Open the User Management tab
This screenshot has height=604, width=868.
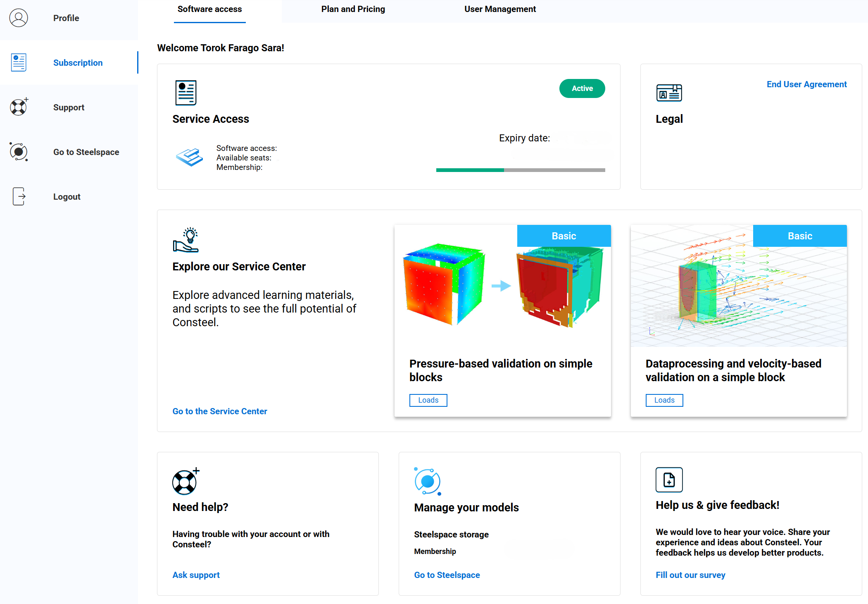click(500, 9)
